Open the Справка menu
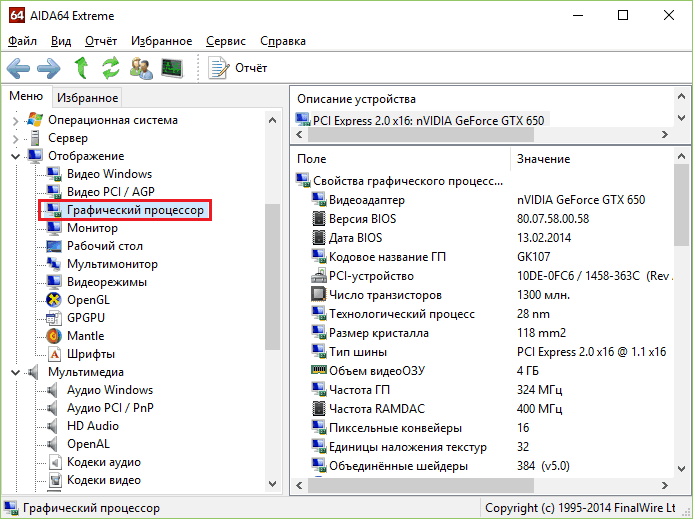This screenshot has width=693, height=519. point(283,41)
